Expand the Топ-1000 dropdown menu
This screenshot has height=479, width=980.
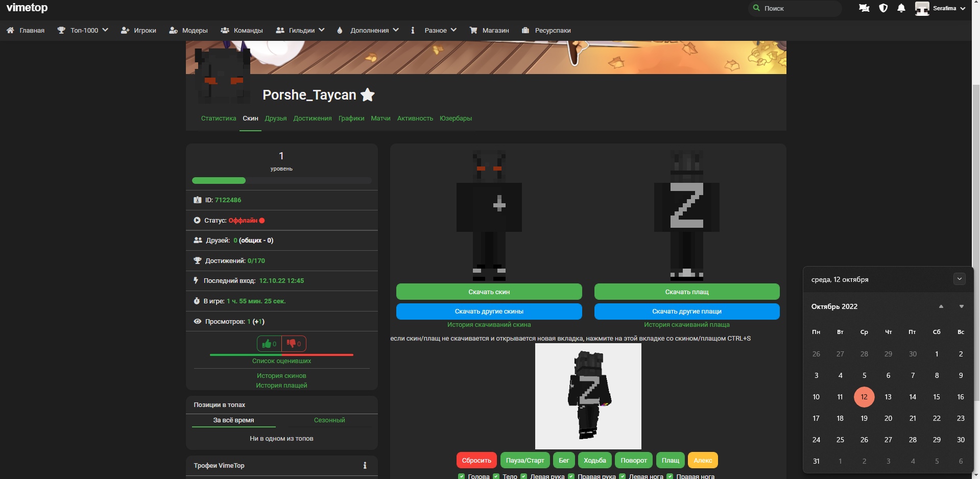83,31
